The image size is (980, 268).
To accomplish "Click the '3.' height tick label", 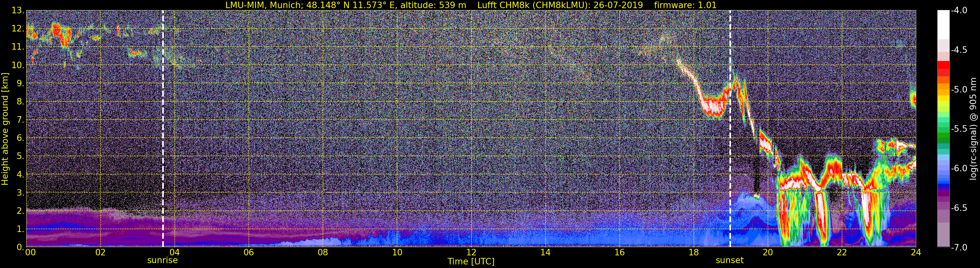I will pyautogui.click(x=20, y=193).
